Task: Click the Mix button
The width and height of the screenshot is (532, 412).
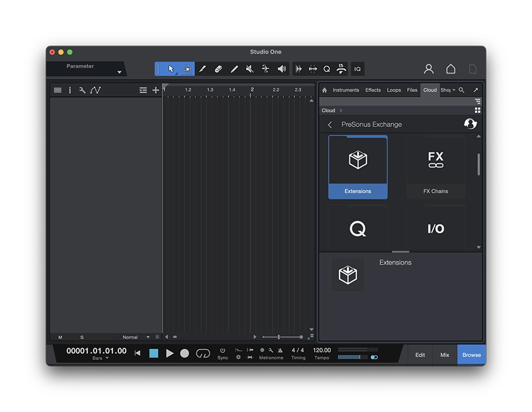Action: 444,355
